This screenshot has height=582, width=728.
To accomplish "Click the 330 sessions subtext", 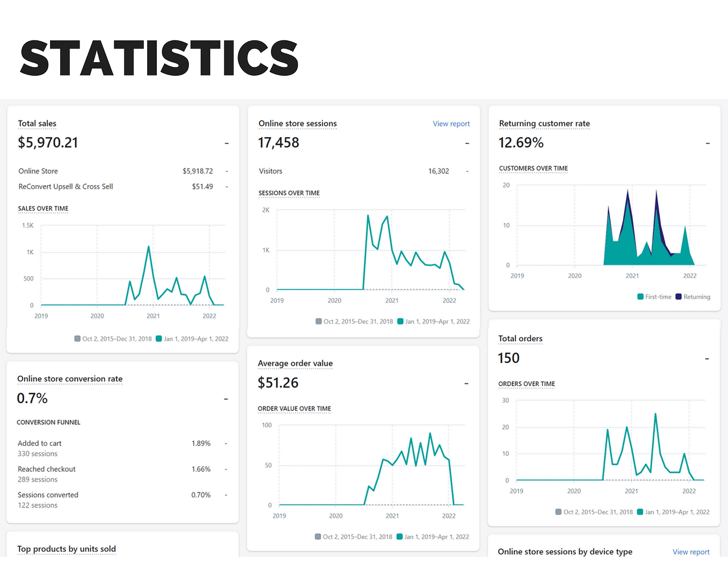I will coord(37,454).
